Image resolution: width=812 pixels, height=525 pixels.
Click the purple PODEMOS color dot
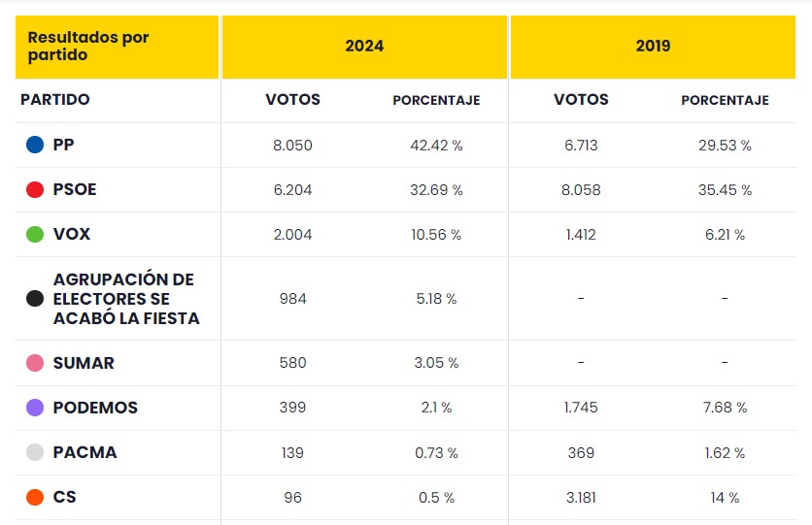tap(35, 408)
